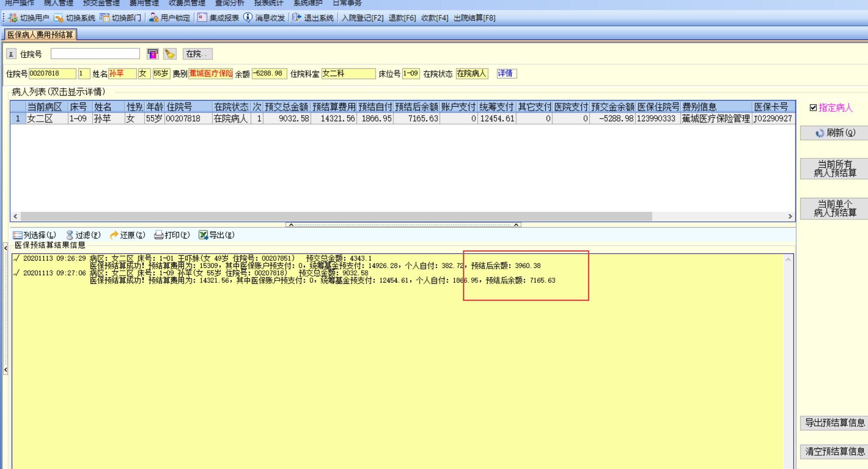Click 退出系统 exit system icon
Viewport: 868px width, 469px height.
coord(297,18)
